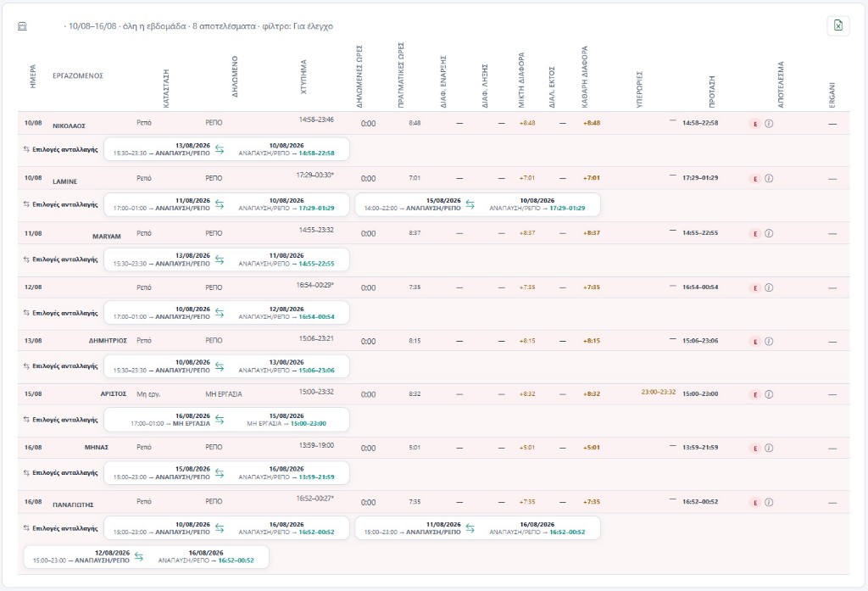Open info icon in MARYAM row
Viewport: 868px width, 591px height.
[x=769, y=233]
